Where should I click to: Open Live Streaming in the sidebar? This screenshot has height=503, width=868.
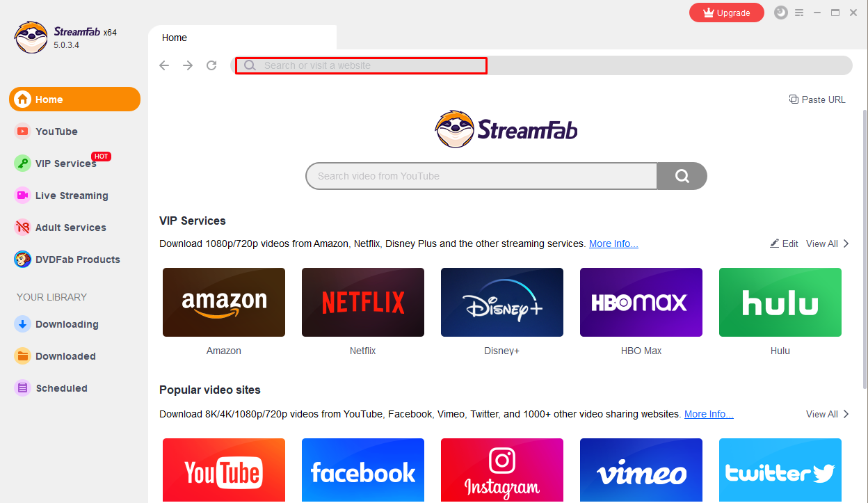(72, 195)
